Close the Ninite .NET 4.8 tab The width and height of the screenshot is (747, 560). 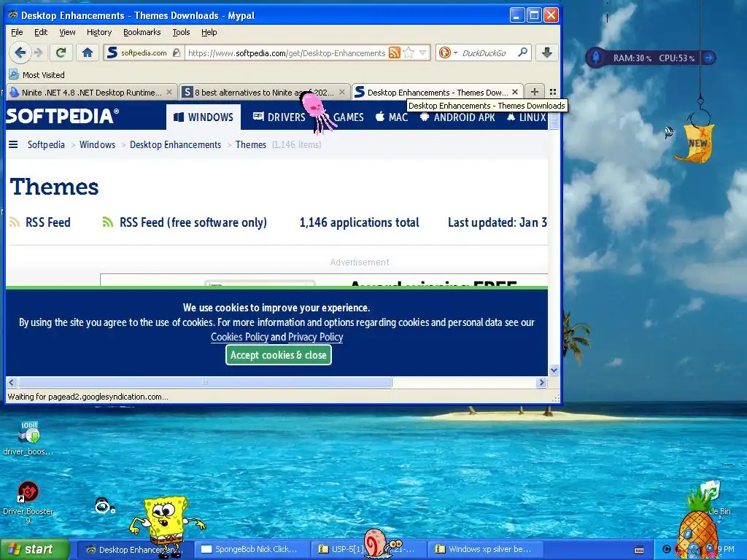pyautogui.click(x=169, y=93)
